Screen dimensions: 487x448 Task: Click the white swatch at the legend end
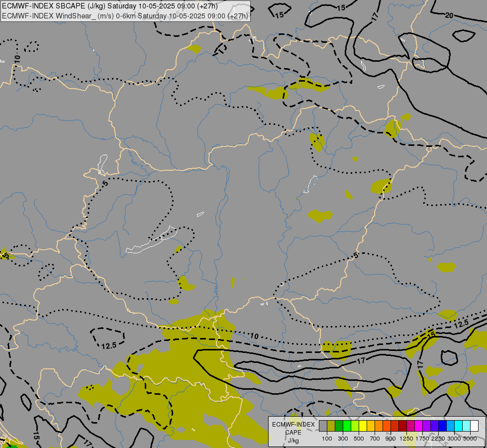click(x=474, y=426)
